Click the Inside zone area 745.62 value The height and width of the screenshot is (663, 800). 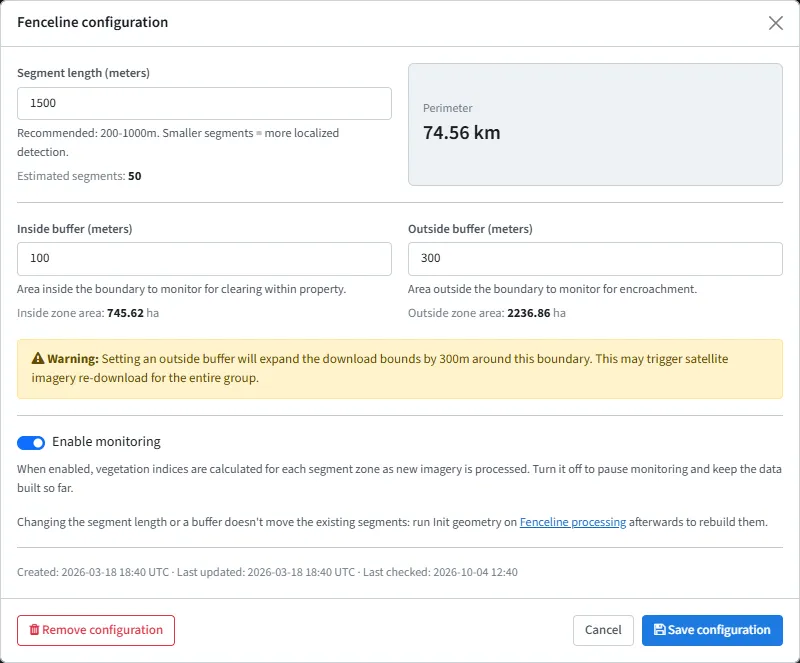pos(126,313)
